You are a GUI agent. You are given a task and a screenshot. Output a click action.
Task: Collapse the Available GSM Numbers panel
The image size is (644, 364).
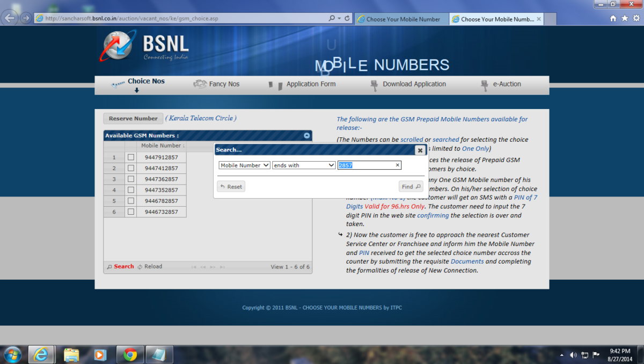[x=306, y=135]
